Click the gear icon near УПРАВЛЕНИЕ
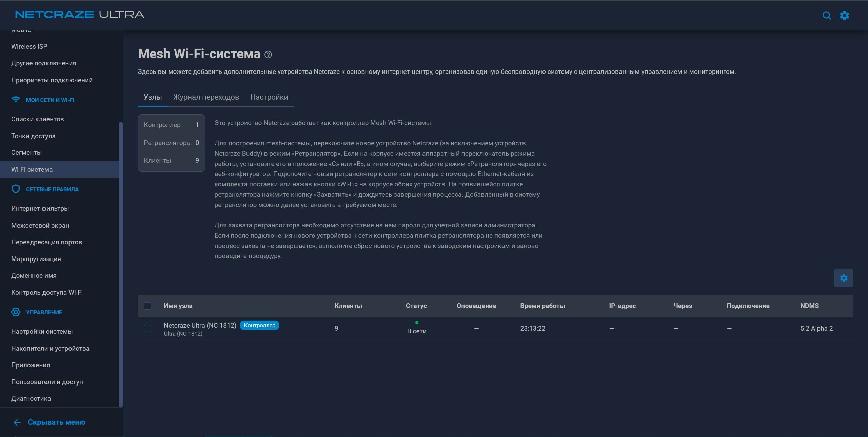This screenshot has width=868, height=437. tap(16, 312)
